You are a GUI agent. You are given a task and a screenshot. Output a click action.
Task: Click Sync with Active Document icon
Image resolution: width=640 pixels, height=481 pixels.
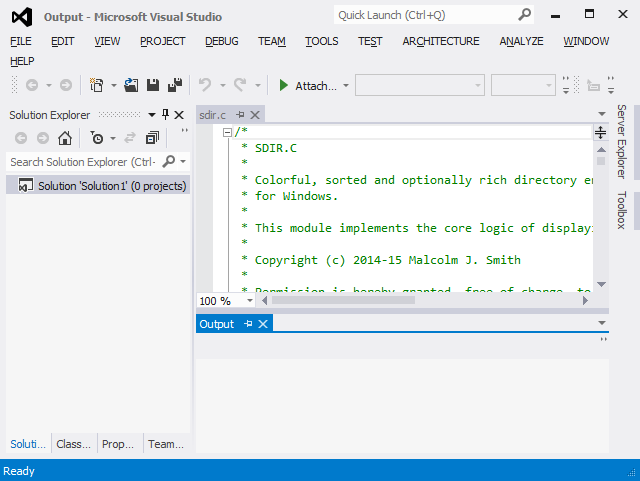pyautogui.click(x=130, y=138)
